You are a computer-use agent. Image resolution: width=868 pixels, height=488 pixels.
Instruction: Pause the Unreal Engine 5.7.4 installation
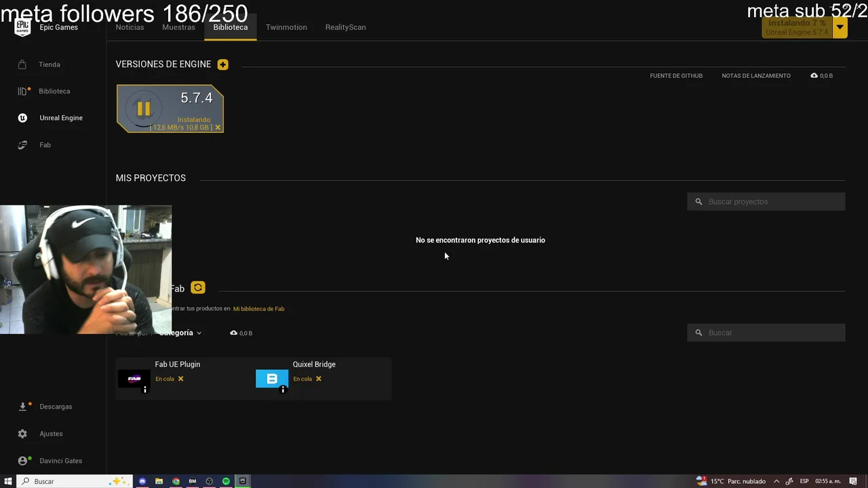coord(143,108)
